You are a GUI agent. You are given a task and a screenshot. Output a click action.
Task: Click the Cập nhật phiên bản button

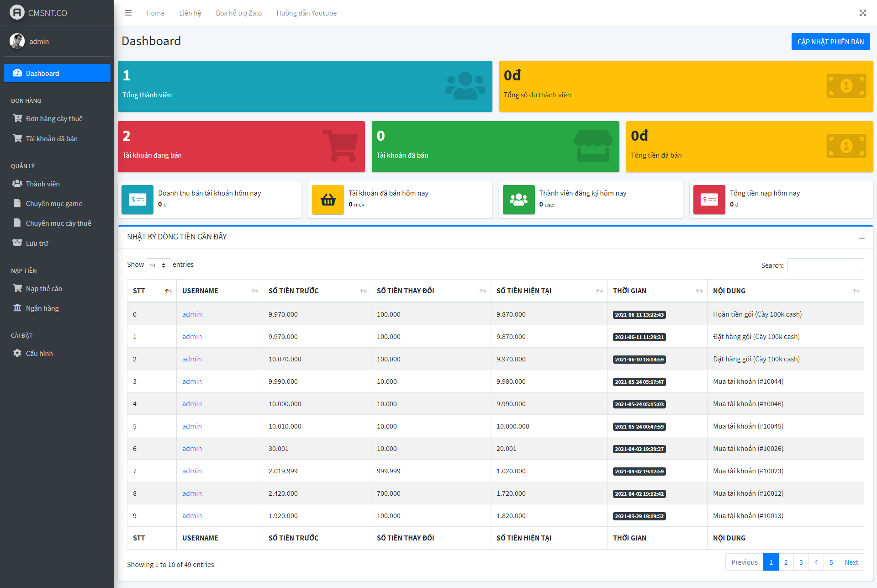(830, 42)
